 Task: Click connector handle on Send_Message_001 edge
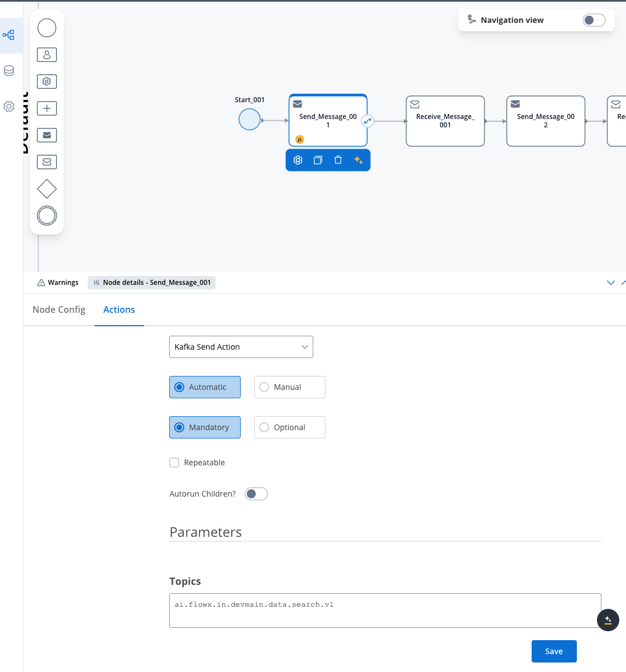click(367, 121)
